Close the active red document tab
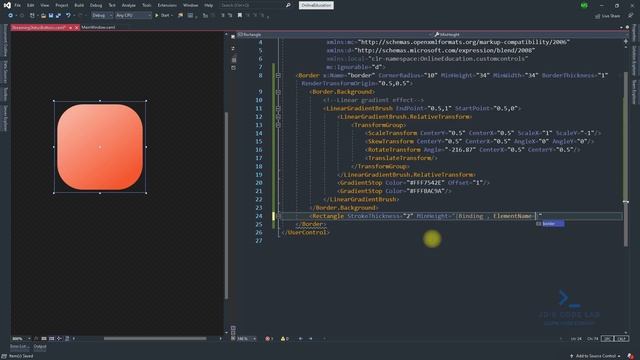This screenshot has height=360, width=640. pyautogui.click(x=77, y=28)
